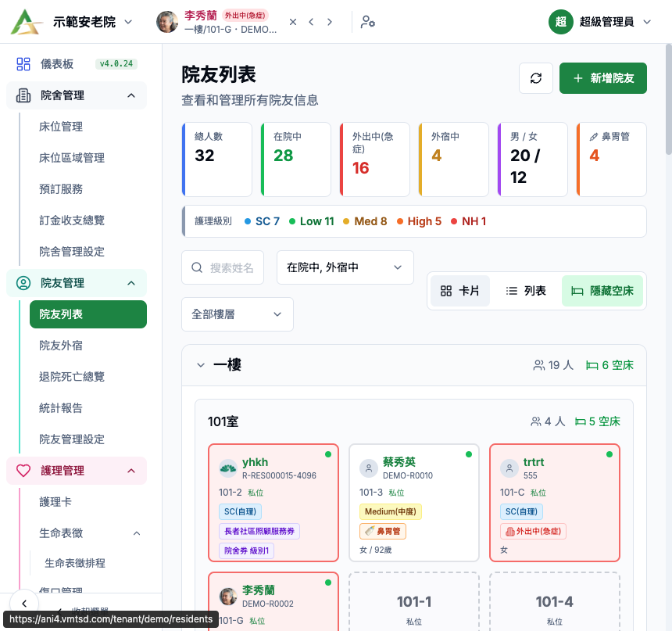Click the 5 空床 indicator for 101室

point(598,421)
